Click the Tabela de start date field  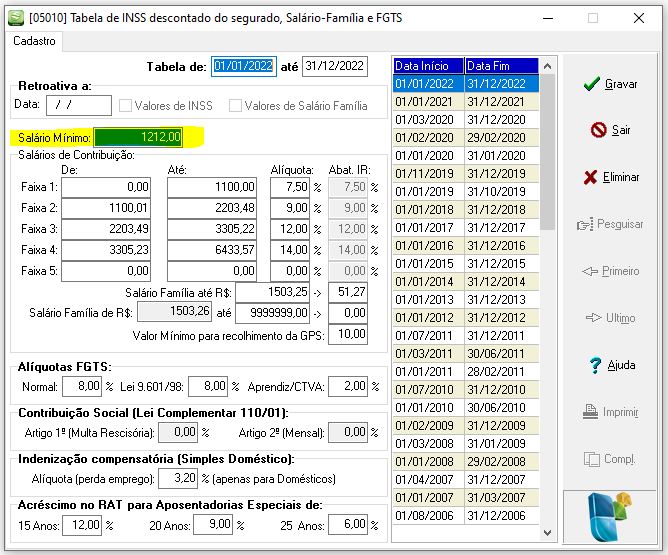tap(244, 66)
